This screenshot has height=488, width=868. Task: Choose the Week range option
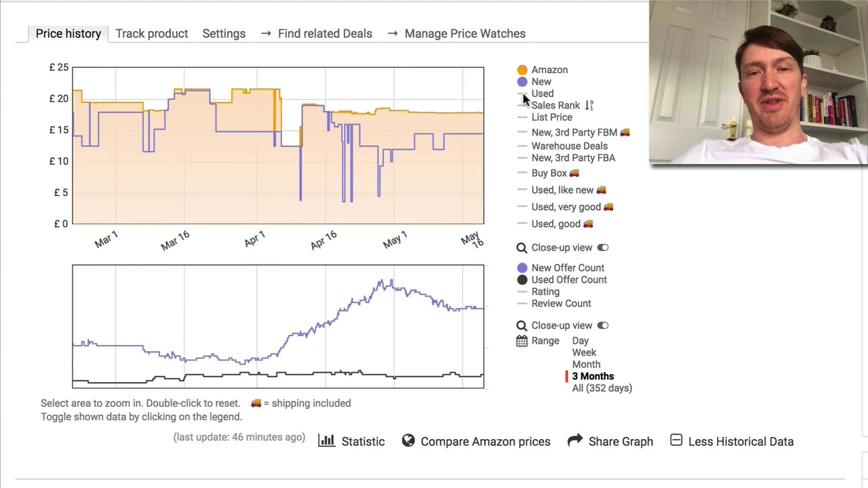click(584, 352)
